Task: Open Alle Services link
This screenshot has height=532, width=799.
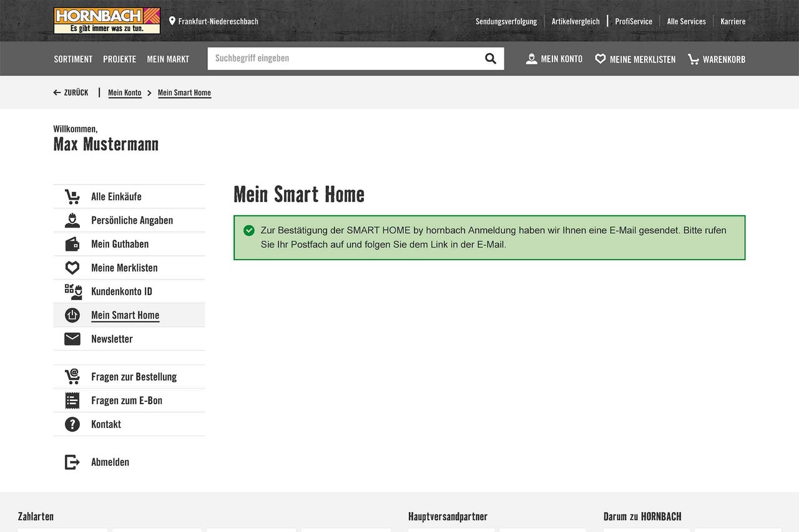Action: (x=687, y=21)
